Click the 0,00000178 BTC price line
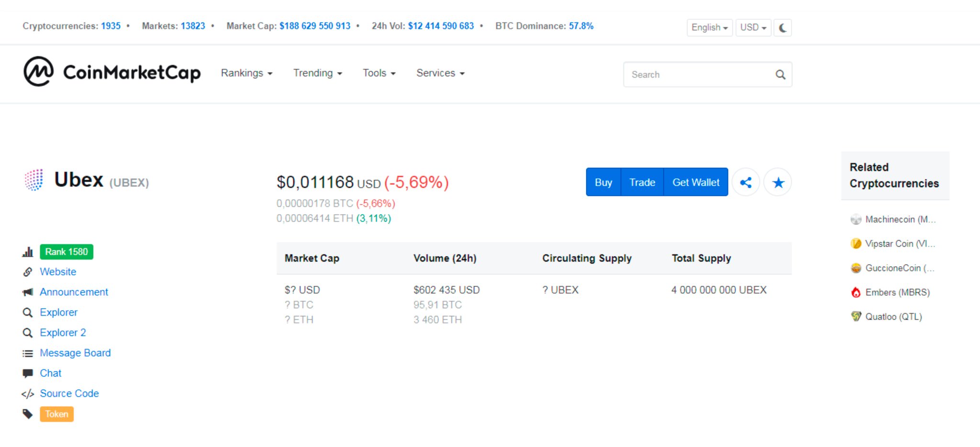 point(336,204)
